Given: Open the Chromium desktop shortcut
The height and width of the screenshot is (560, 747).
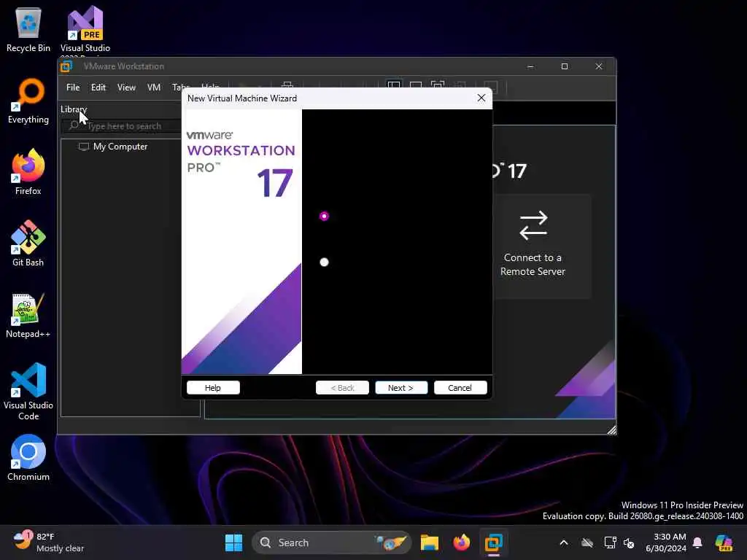Looking at the screenshot, I should coord(28,458).
